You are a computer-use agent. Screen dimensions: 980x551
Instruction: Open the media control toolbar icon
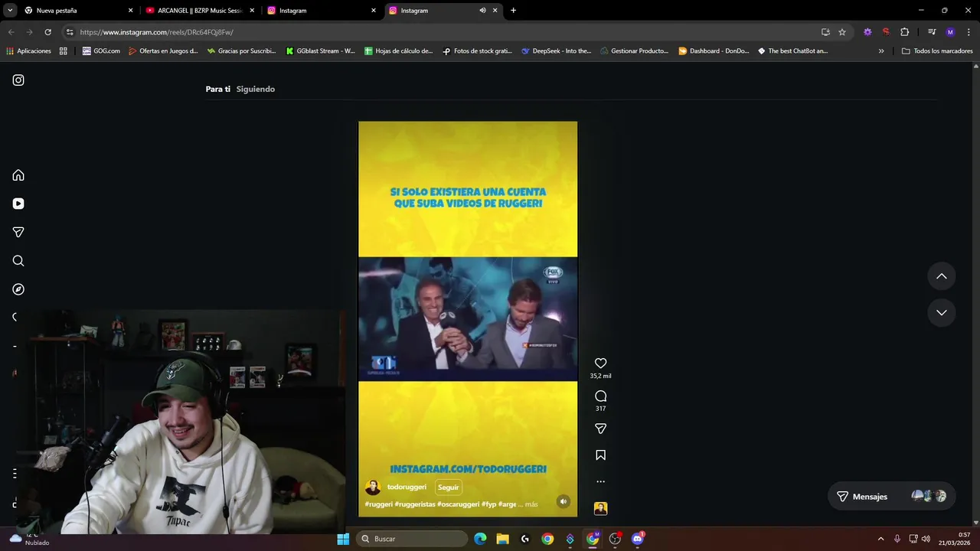click(x=932, y=32)
